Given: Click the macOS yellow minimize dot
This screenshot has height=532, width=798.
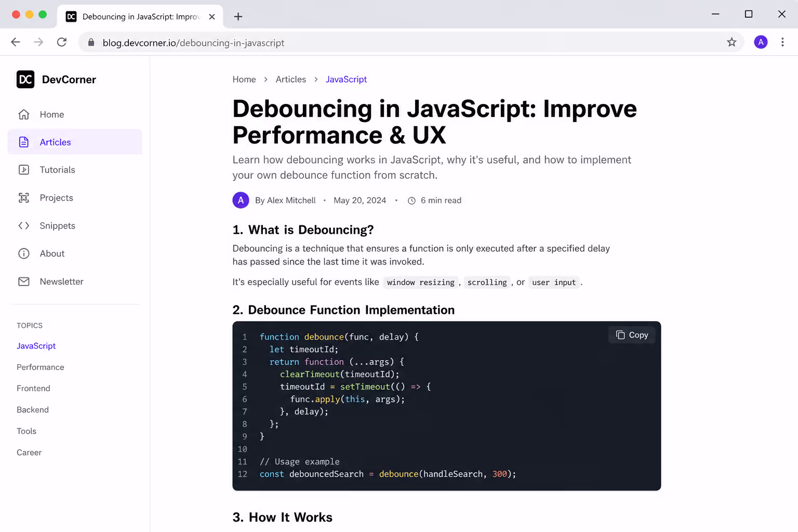Looking at the screenshot, I should (x=29, y=15).
